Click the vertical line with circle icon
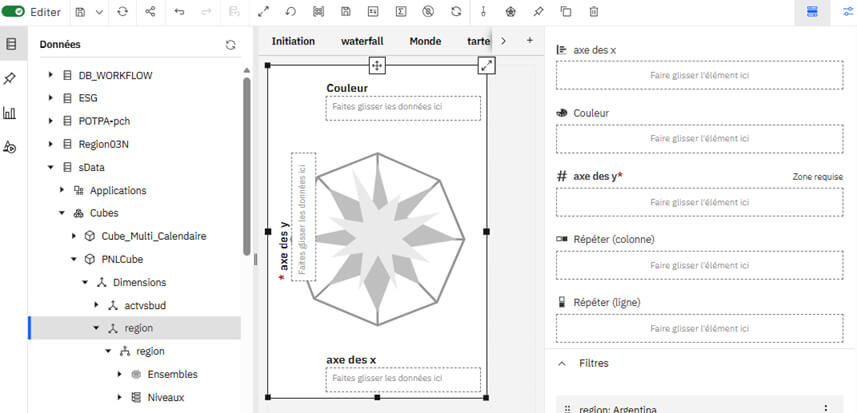Viewport: 857px width, 413px height. (483, 12)
